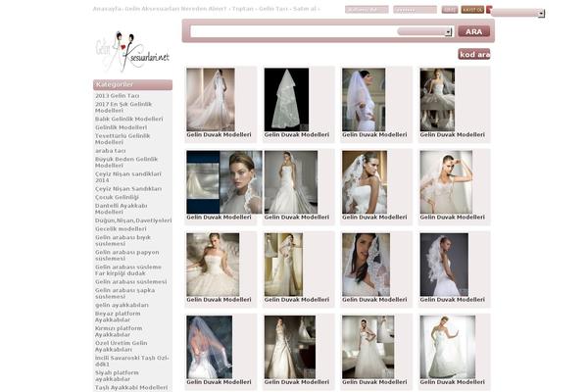The width and height of the screenshot is (588, 392).
Task: Select Beyaz platform Ayakkabılar
Action: [x=118, y=317]
